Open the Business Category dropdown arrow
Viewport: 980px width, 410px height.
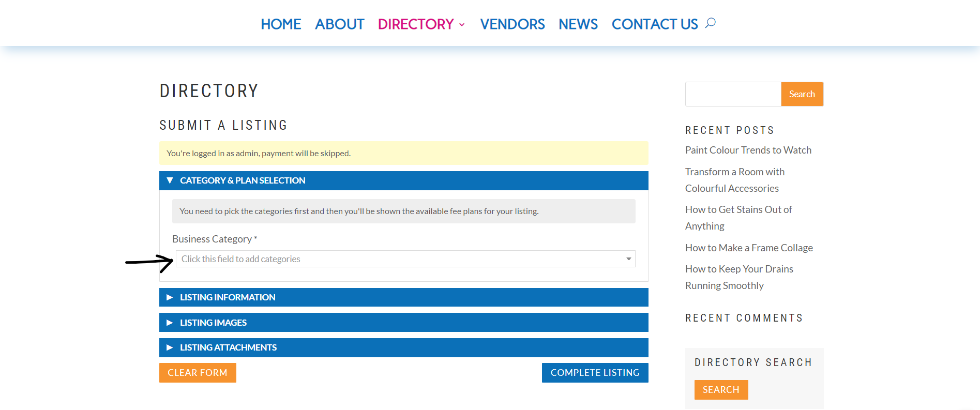(629, 259)
